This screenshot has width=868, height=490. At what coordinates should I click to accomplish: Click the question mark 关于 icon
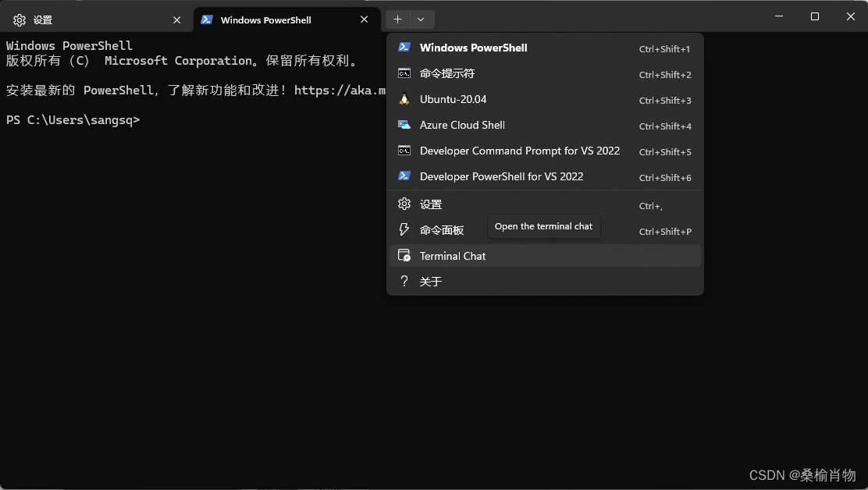(404, 281)
